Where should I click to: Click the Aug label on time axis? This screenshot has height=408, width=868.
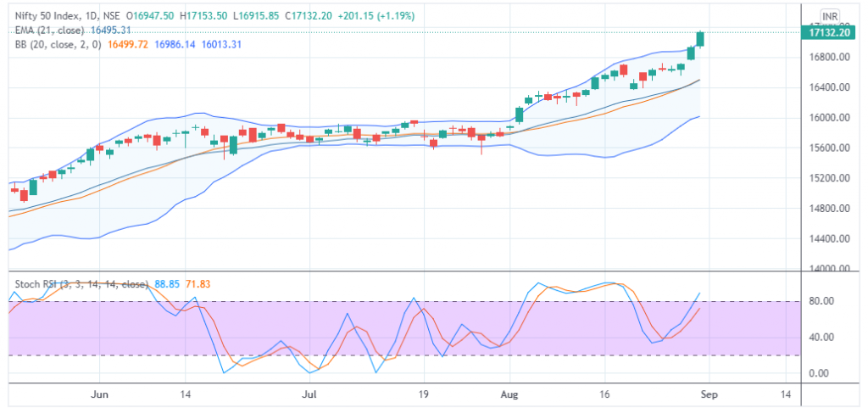click(509, 394)
